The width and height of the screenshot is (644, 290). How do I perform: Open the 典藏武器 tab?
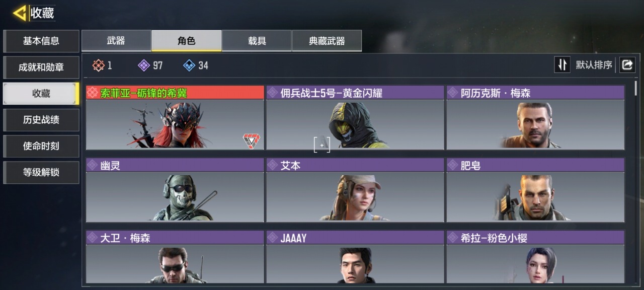coord(327,41)
